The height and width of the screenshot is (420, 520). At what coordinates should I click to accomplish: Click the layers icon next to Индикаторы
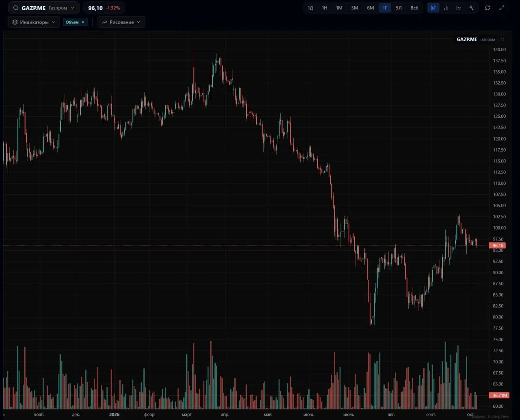point(15,22)
